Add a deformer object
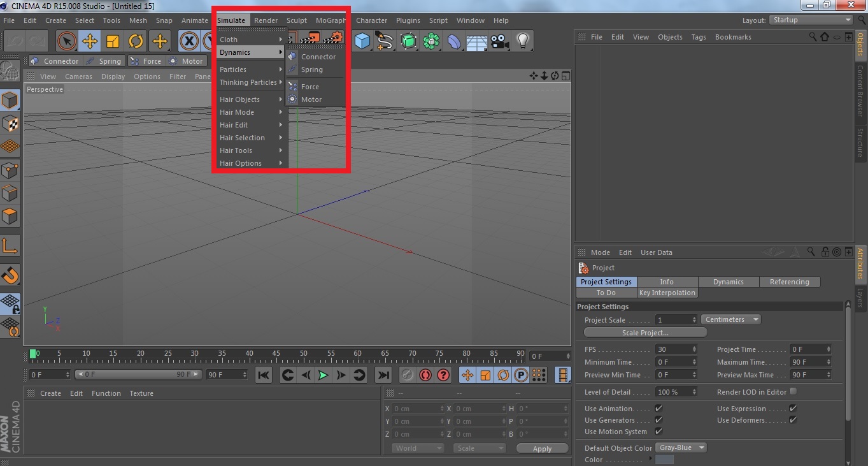Image resolution: width=868 pixels, height=466 pixels. click(454, 41)
